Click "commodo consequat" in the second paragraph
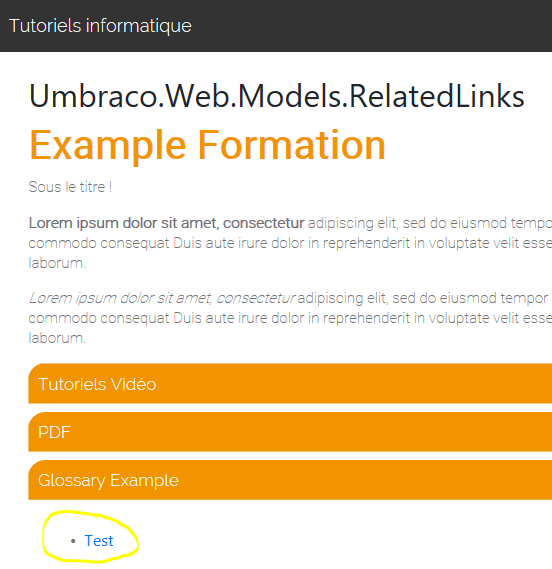This screenshot has height=569, width=552. pyautogui.click(x=99, y=319)
